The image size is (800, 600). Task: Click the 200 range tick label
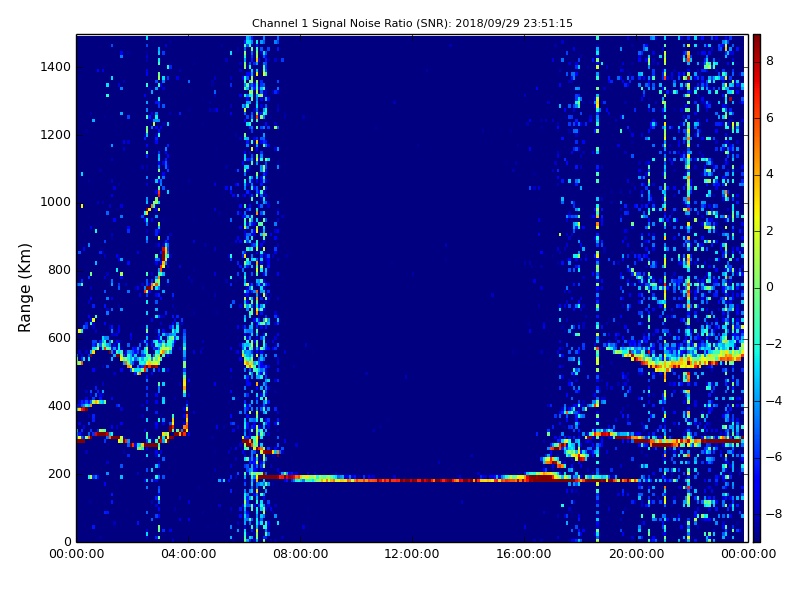point(59,473)
